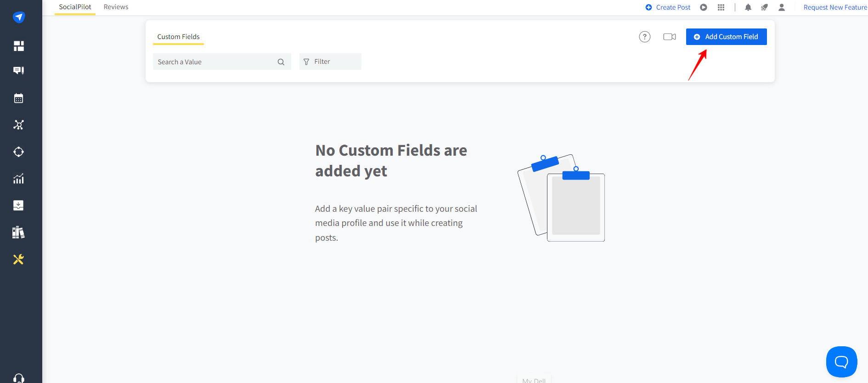Click the video camera tutorial icon
Image resolution: width=868 pixels, height=383 pixels.
(x=670, y=37)
